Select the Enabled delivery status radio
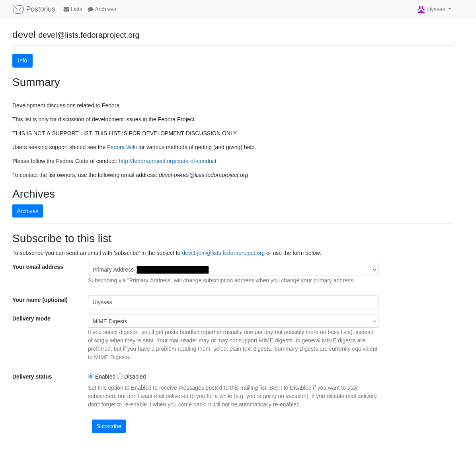Screen dimensions: 476x476 click(90, 377)
